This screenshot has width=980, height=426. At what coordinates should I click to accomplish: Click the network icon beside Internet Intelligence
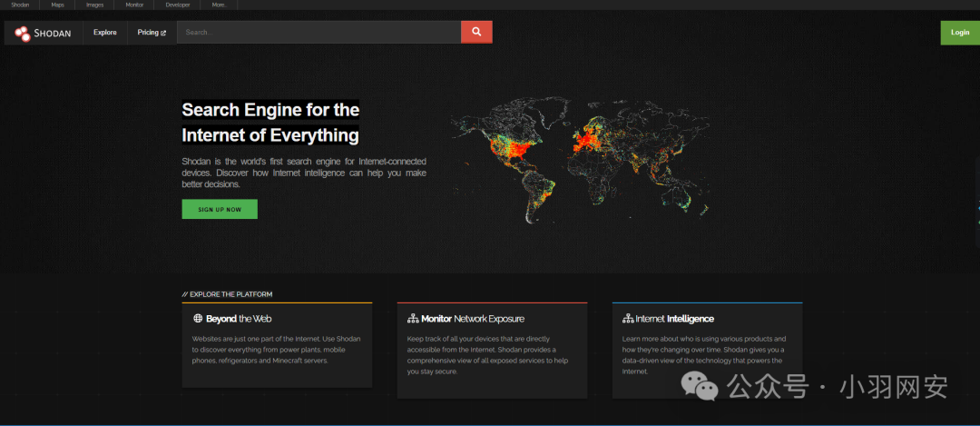[628, 319]
